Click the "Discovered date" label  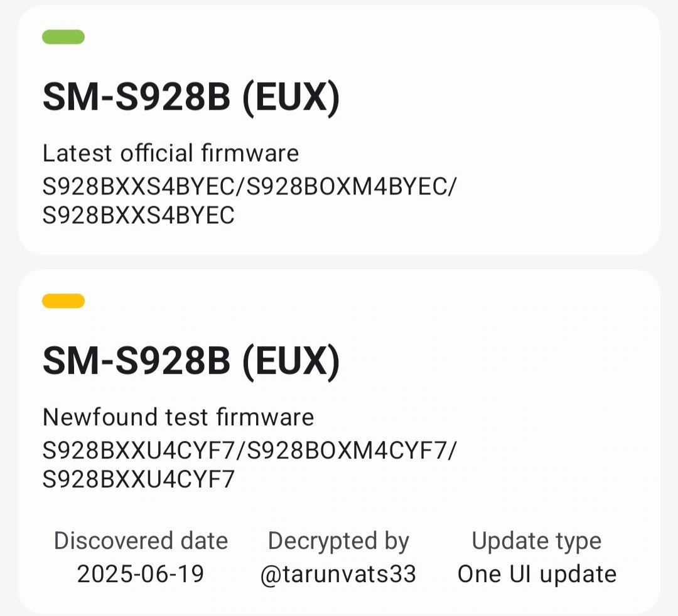click(141, 541)
